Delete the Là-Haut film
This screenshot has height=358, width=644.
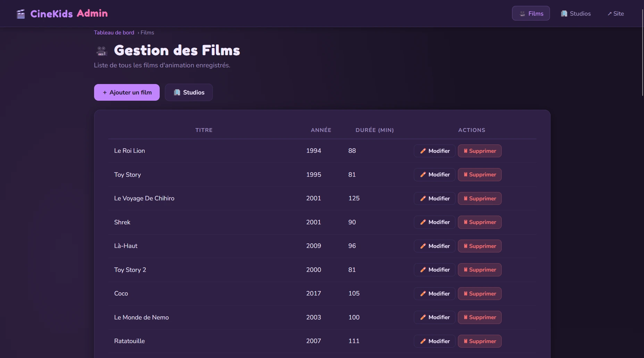(479, 246)
